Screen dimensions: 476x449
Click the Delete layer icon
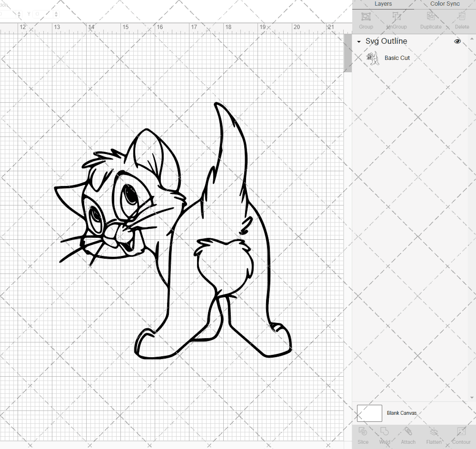coord(462,17)
